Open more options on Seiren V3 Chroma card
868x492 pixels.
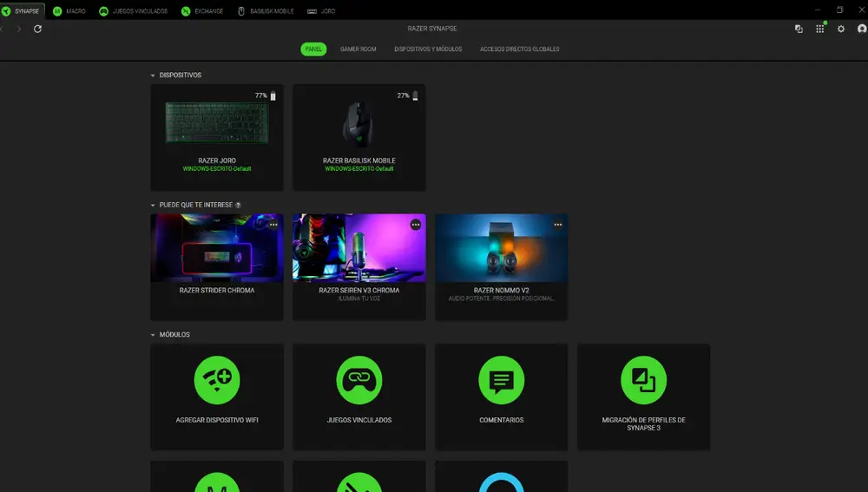(x=416, y=225)
